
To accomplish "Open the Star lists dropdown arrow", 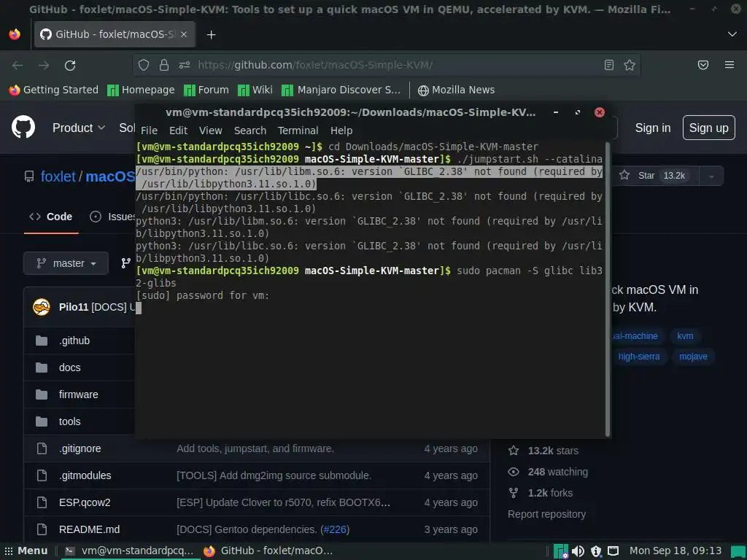I will [711, 176].
